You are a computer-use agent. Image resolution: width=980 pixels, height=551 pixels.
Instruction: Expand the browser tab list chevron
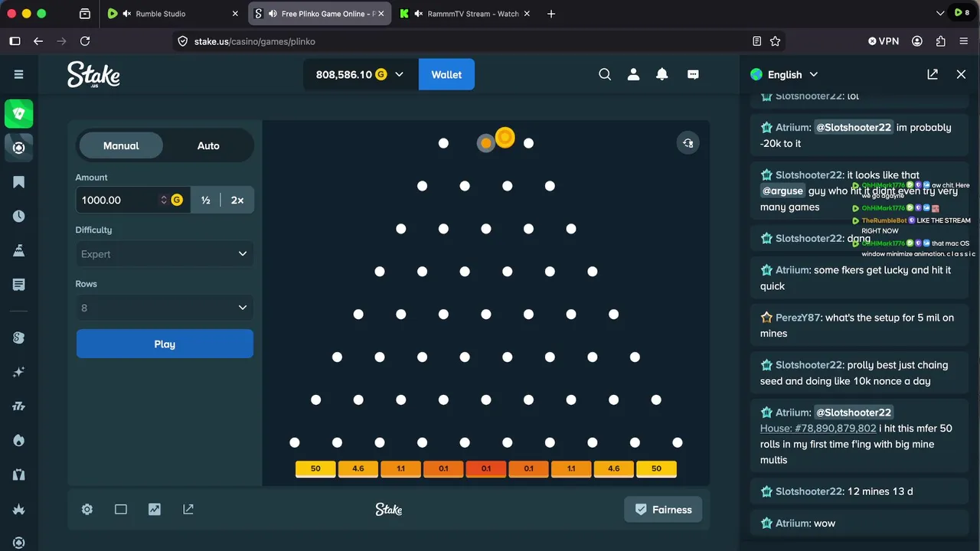(940, 13)
